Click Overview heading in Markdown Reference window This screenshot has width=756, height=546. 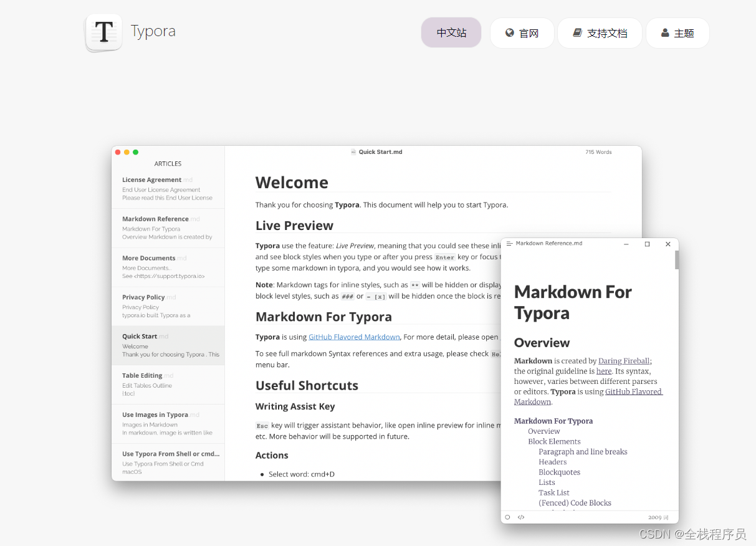pos(542,343)
